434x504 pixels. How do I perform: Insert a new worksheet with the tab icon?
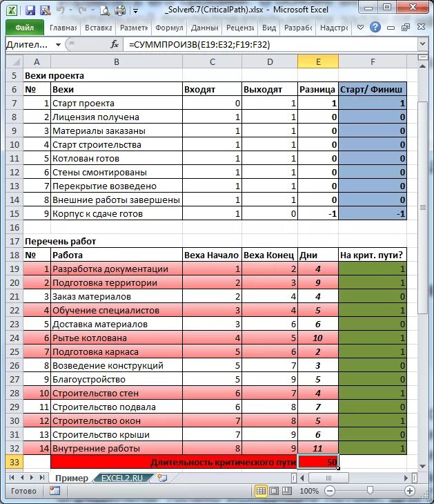(162, 478)
